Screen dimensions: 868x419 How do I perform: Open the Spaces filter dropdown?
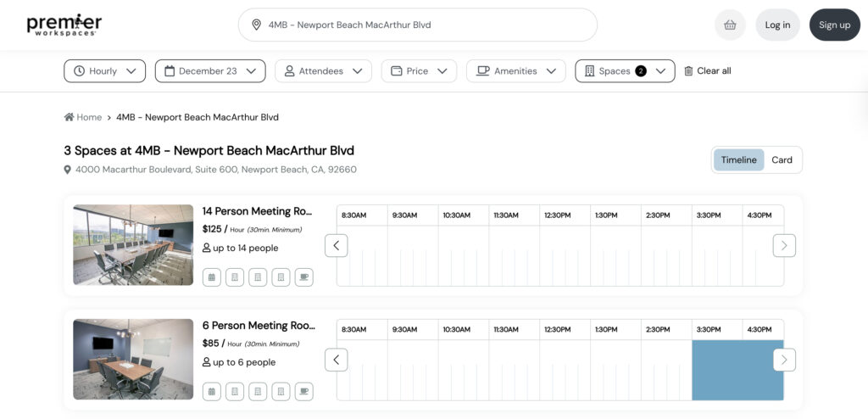624,71
